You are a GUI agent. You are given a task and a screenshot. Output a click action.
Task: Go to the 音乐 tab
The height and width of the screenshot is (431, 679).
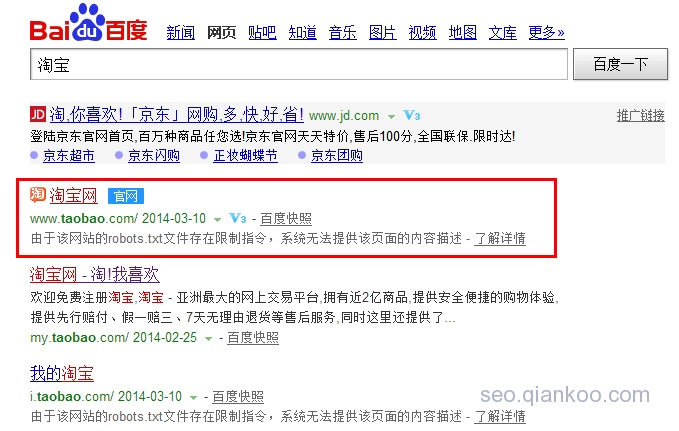click(x=343, y=32)
